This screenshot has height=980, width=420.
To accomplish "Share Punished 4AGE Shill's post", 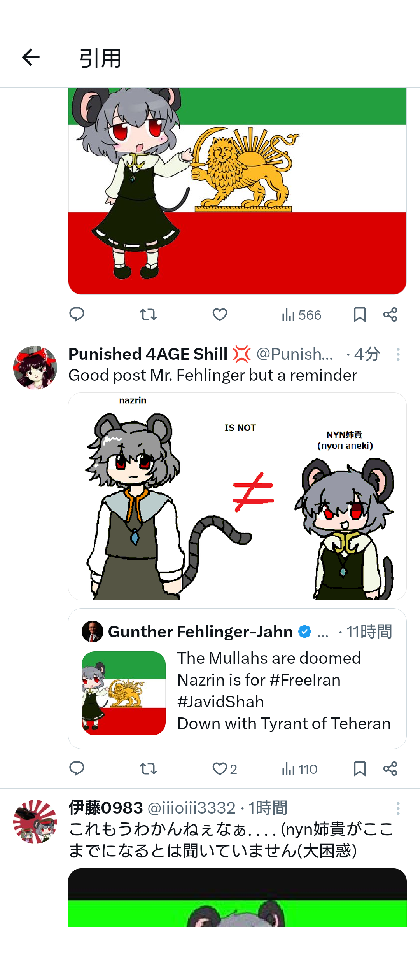I will [390, 769].
